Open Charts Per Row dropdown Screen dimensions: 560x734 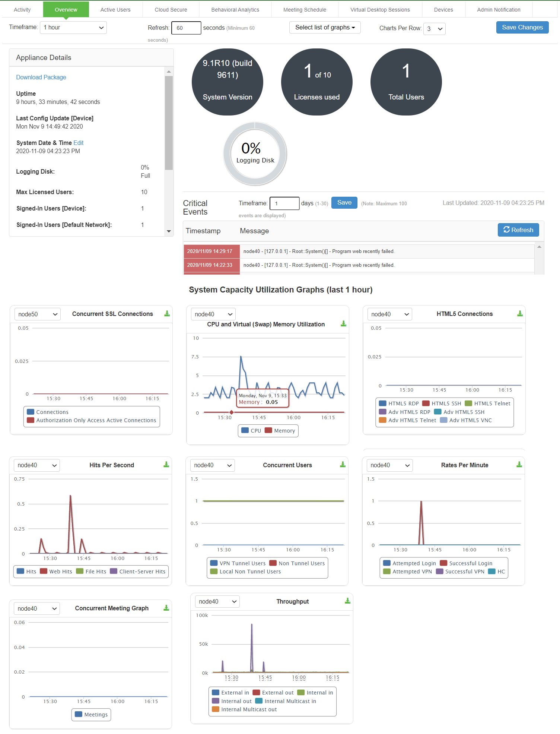434,29
